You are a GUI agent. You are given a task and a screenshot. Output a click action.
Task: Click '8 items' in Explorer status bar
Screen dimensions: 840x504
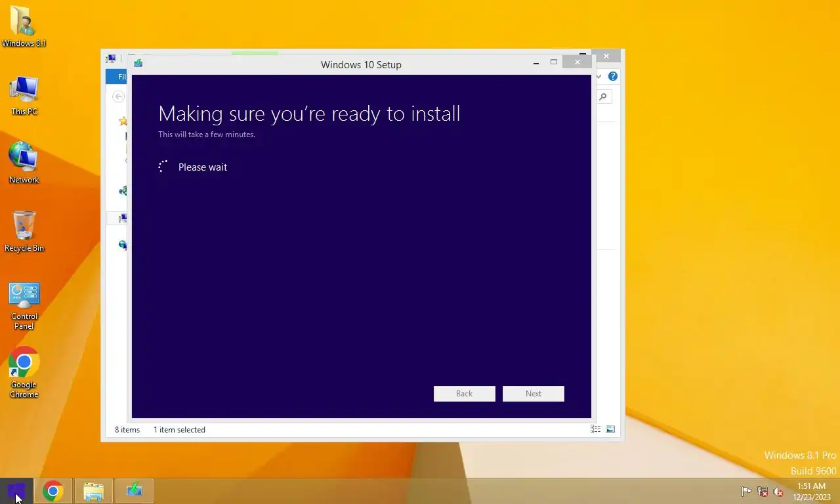tap(127, 430)
